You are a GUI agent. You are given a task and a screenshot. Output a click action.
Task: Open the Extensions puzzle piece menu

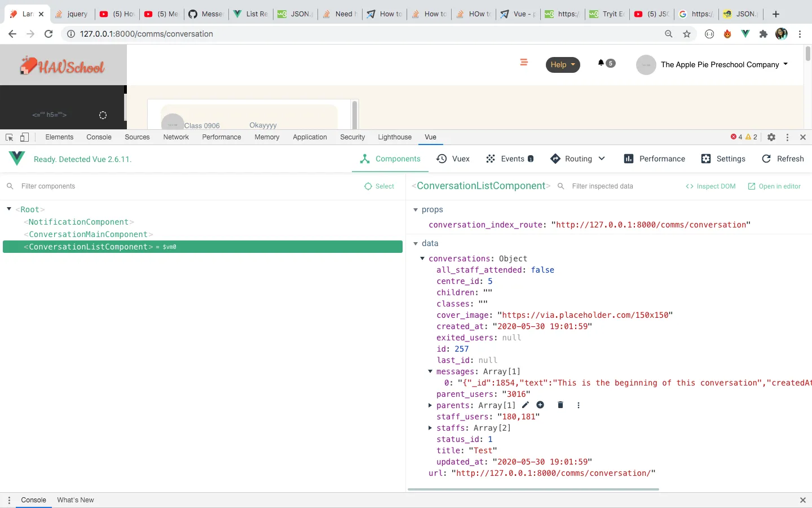[764, 34]
